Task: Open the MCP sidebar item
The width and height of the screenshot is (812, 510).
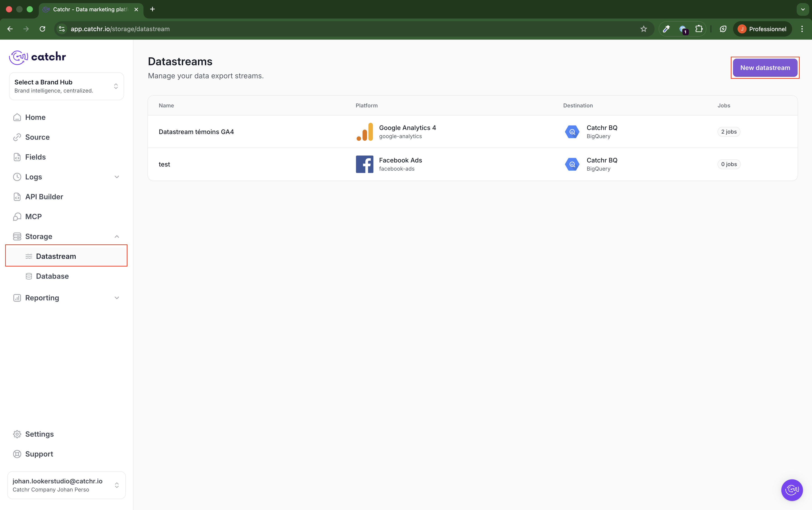Action: point(33,217)
